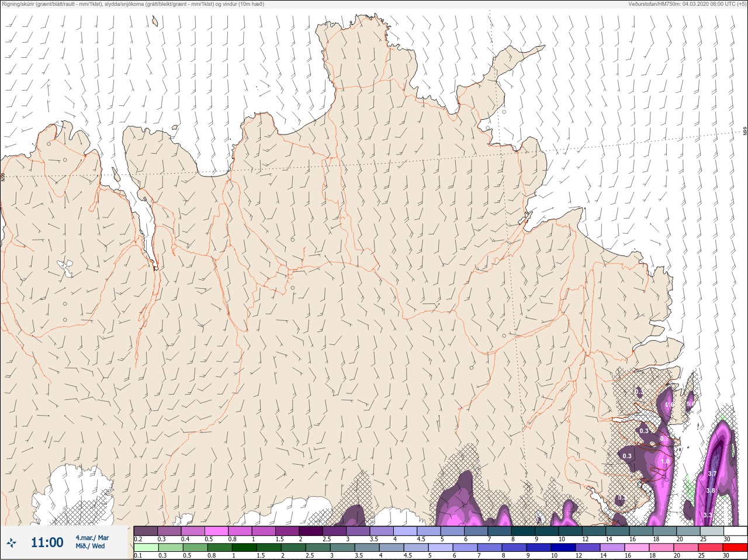Click the 11:00 forecast time display

(x=47, y=542)
